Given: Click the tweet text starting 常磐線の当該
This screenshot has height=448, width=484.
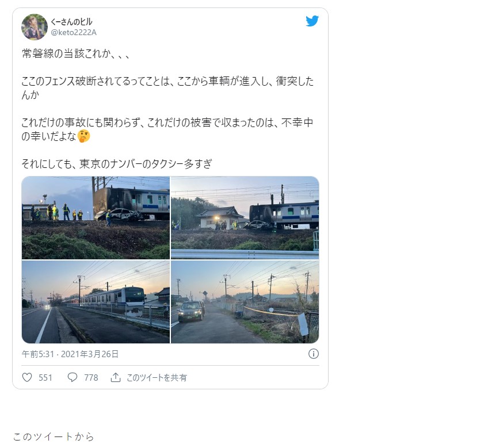Looking at the screenshot, I should coord(75,53).
